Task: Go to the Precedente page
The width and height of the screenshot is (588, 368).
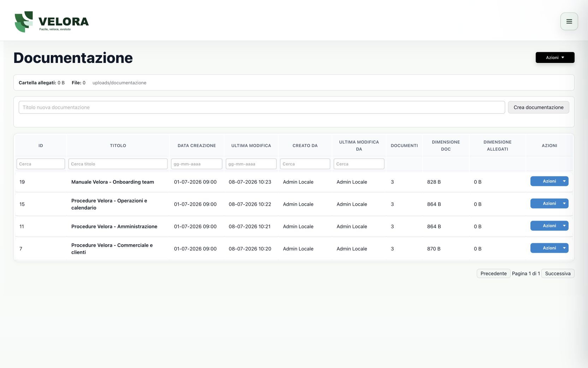Action: (493, 274)
